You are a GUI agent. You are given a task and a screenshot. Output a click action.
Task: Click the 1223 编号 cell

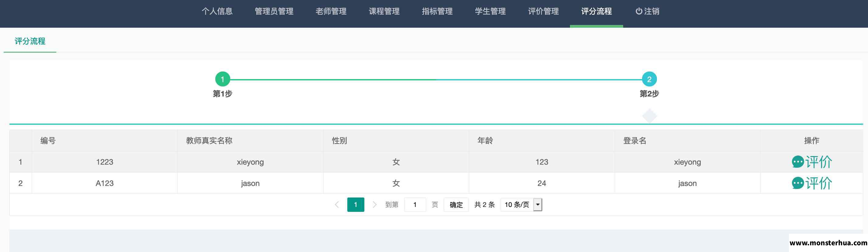click(104, 162)
